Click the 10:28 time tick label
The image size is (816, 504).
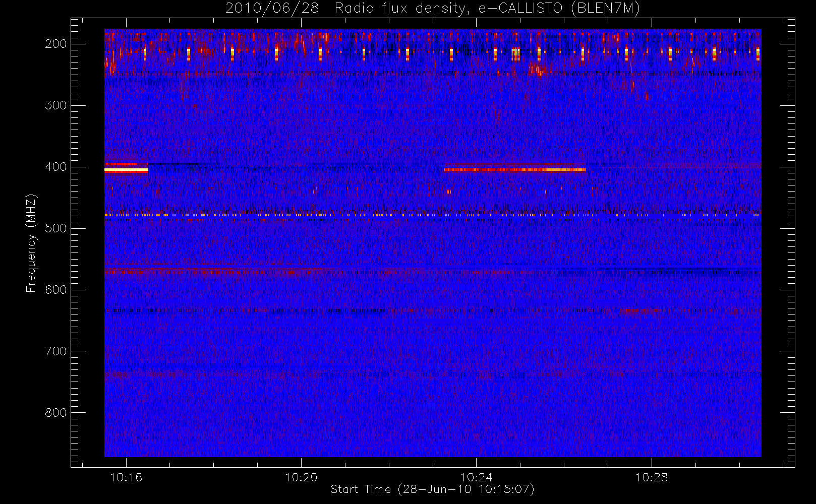[651, 477]
